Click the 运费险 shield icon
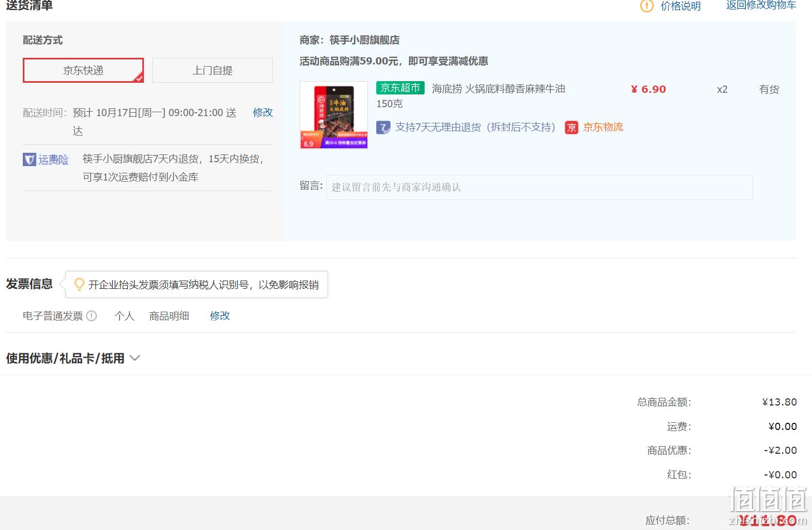812x530 pixels. (29, 160)
